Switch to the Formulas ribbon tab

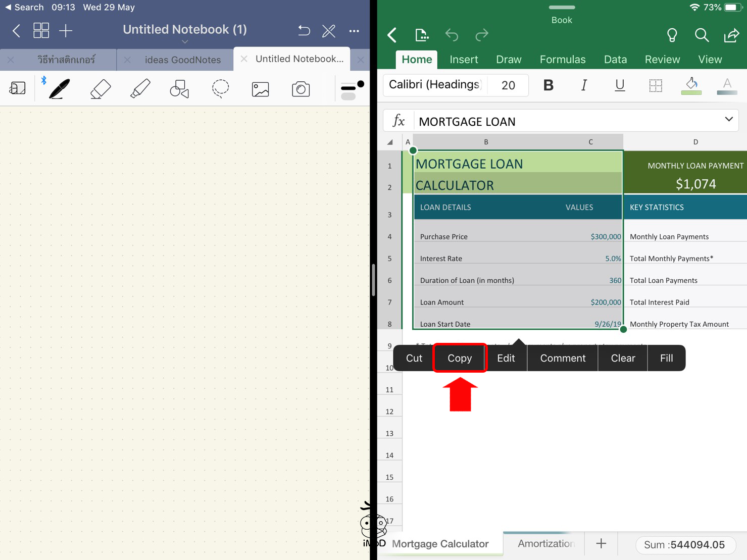pyautogui.click(x=562, y=60)
